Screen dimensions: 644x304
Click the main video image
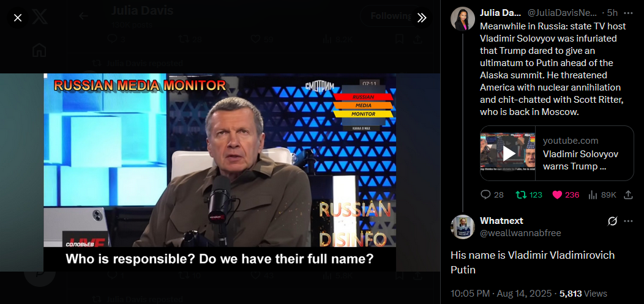(220, 172)
